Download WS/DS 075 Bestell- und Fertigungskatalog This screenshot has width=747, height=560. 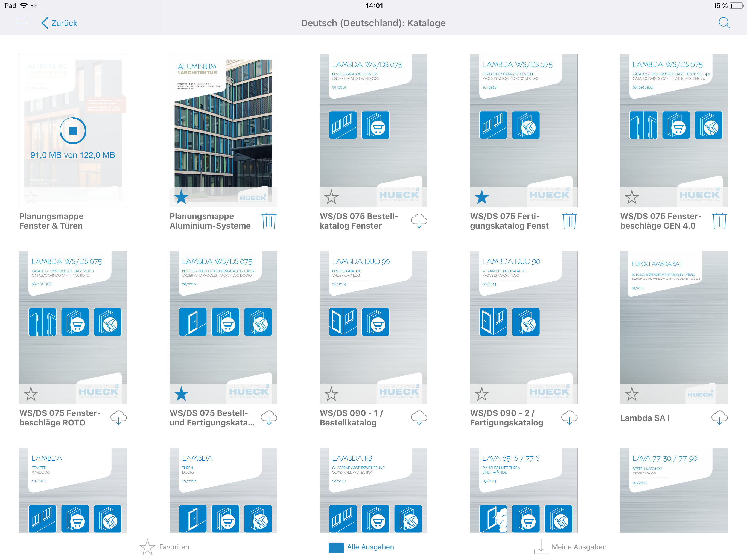coord(269,418)
